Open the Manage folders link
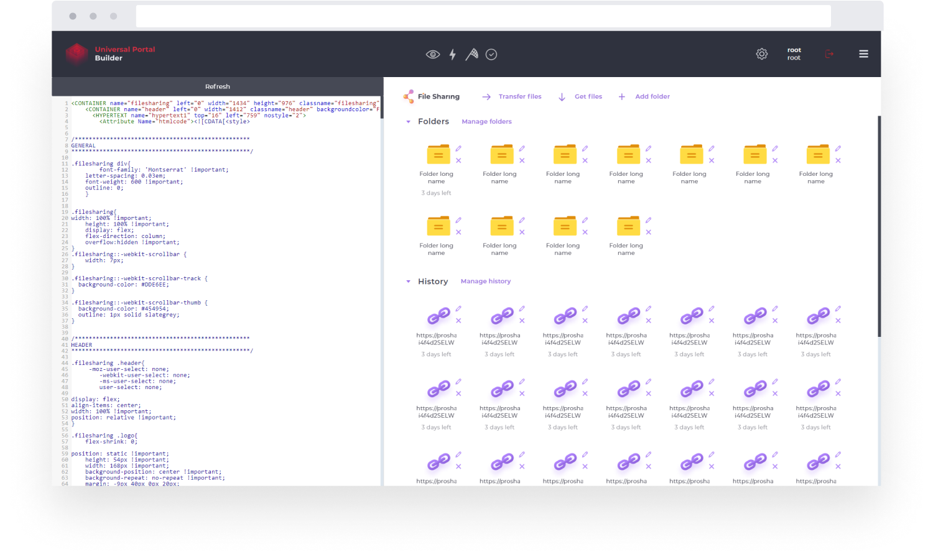Screen dimensions: 933x560 coord(486,122)
